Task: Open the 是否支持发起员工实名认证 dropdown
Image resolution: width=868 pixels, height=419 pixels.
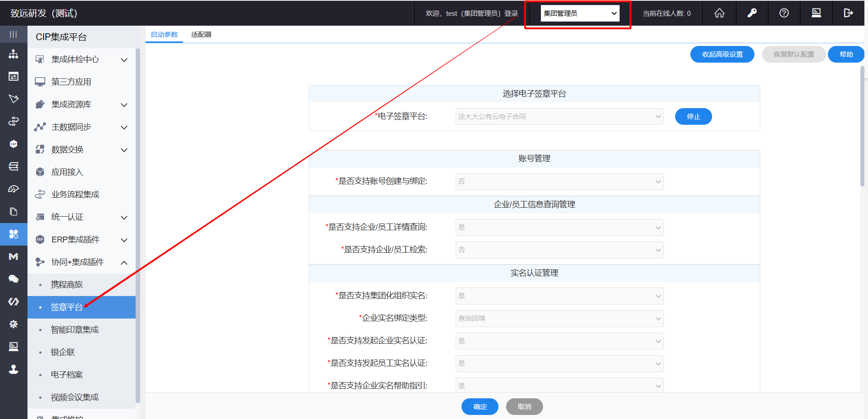Action: (559, 364)
